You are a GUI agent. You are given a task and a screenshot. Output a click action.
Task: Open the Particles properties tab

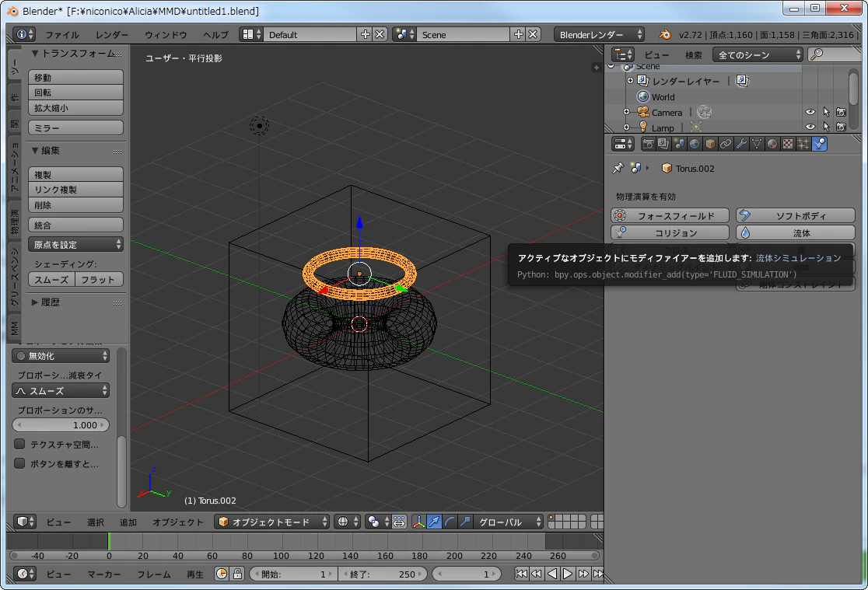click(x=803, y=145)
